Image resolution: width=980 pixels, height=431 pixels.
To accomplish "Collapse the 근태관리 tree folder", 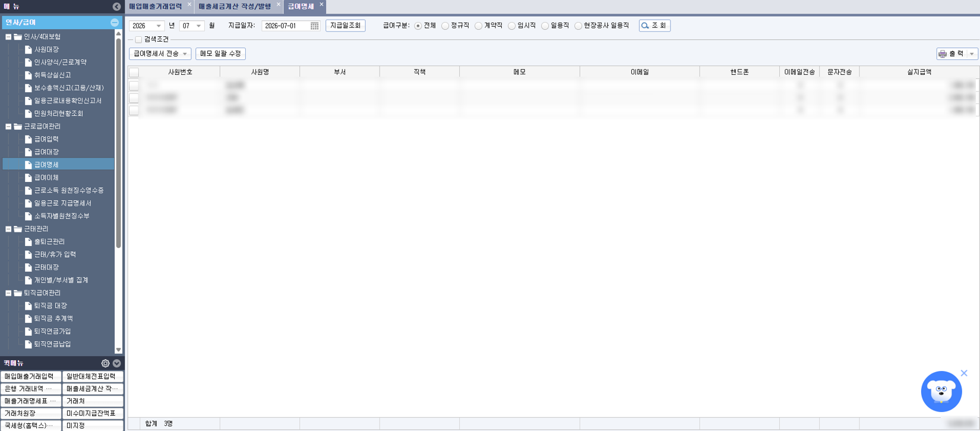I will click(x=8, y=229).
